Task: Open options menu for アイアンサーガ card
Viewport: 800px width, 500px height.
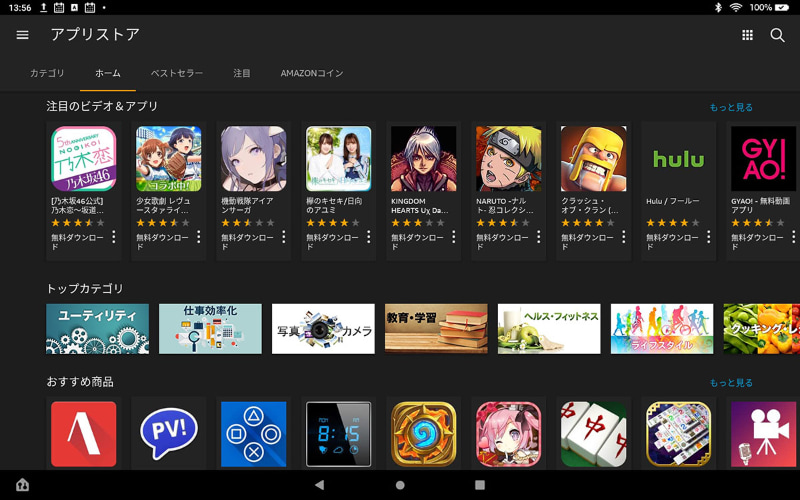Action: pyautogui.click(x=284, y=237)
